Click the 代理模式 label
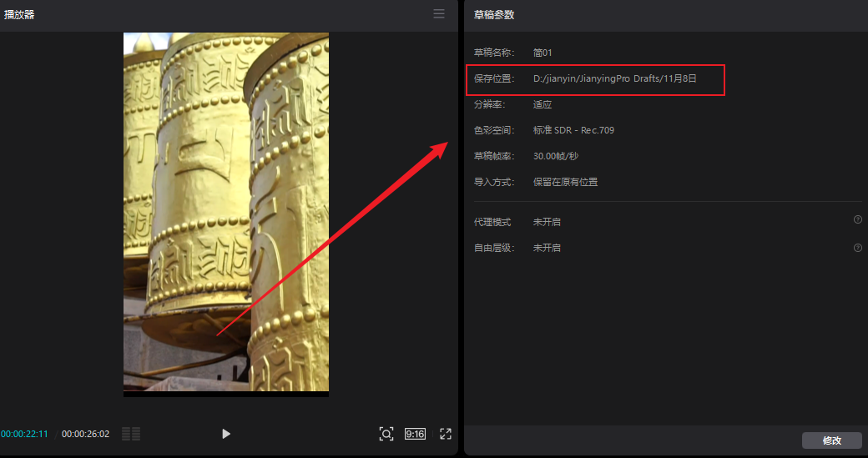 pos(492,222)
